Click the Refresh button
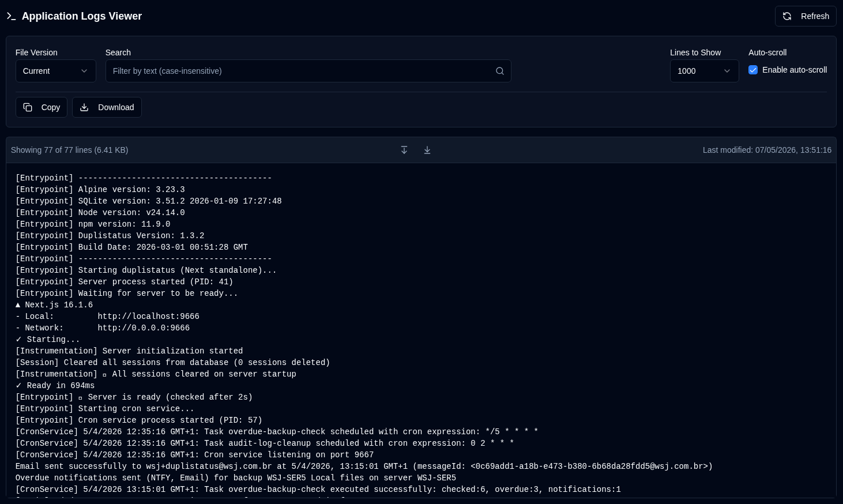Screen dimensions: 843x504 tap(806, 16)
